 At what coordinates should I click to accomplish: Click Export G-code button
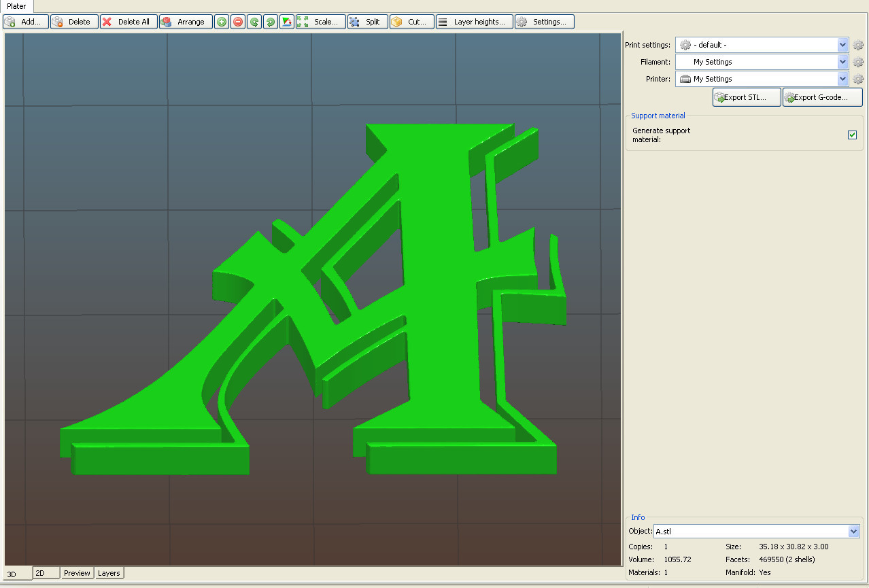(822, 97)
